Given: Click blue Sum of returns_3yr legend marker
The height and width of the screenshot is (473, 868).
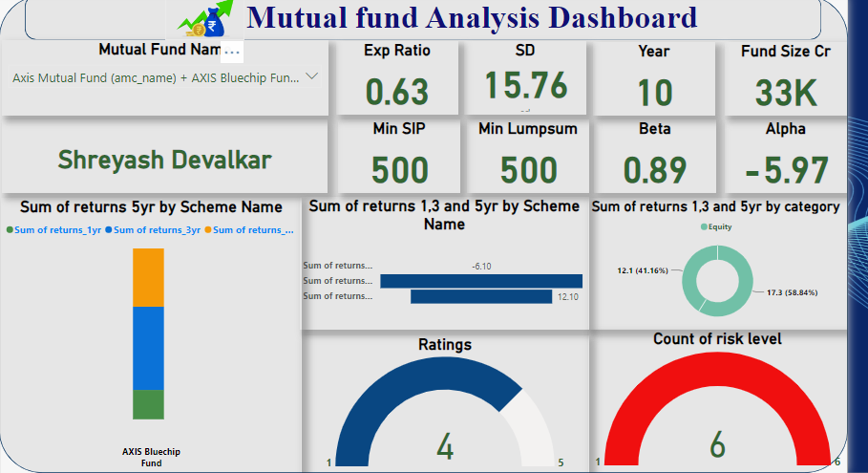Looking at the screenshot, I should pos(110,229).
